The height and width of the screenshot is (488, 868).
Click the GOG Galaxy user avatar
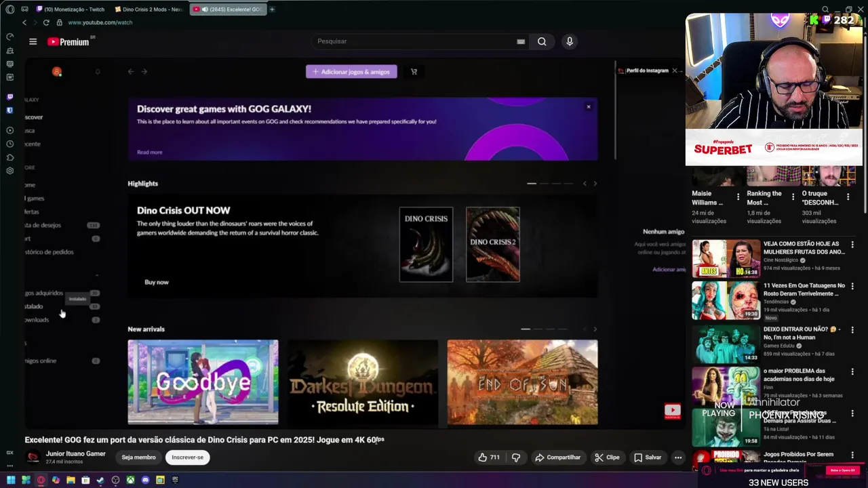(57, 71)
